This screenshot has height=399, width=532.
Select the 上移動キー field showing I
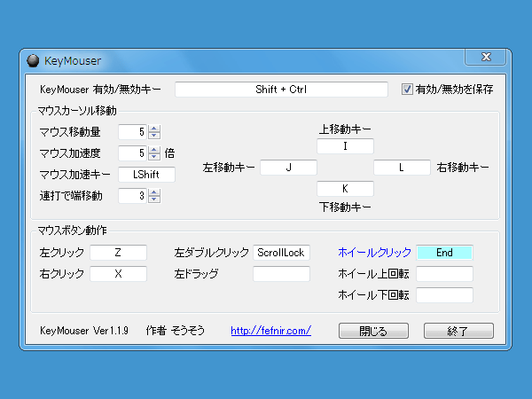(x=345, y=146)
